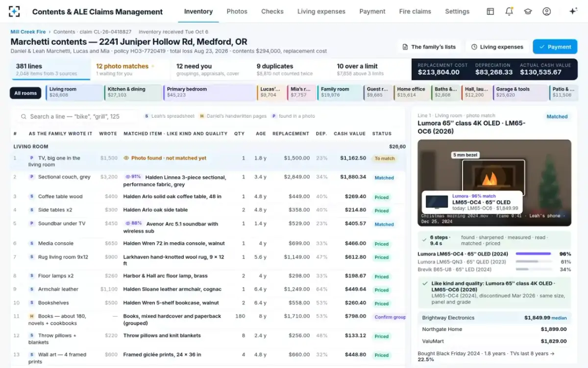Click the S source badge on Media console row
588x368 pixels.
pyautogui.click(x=31, y=243)
